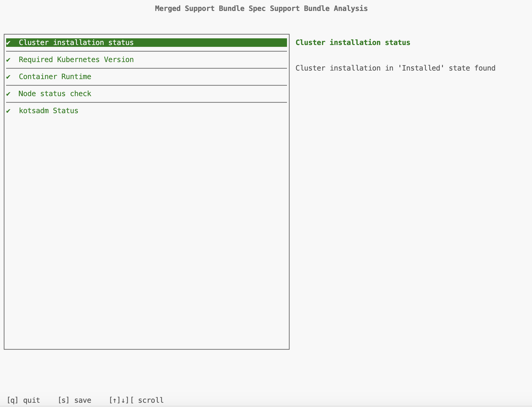Click the quit action in footer
The image size is (532, 407).
click(24, 400)
